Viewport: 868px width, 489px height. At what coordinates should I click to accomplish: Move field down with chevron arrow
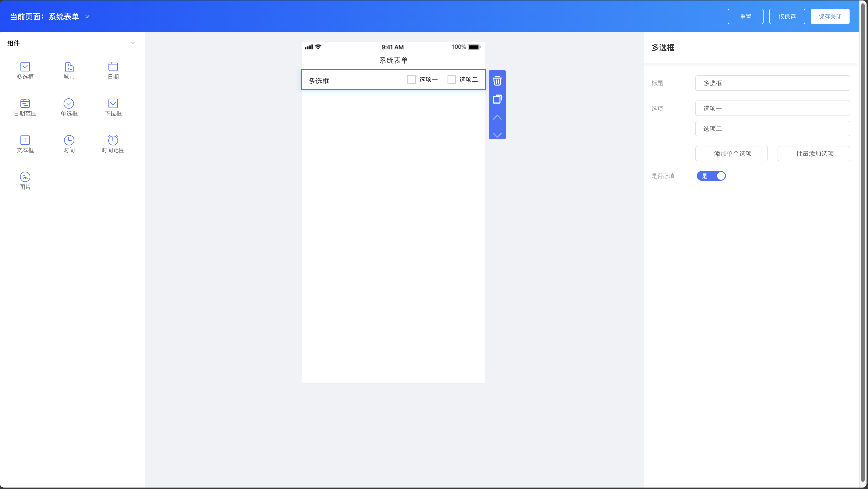tap(497, 135)
